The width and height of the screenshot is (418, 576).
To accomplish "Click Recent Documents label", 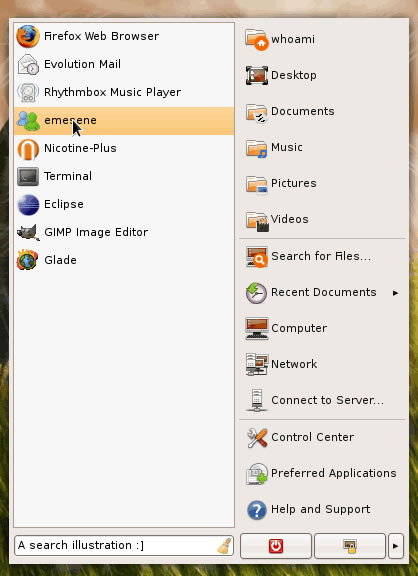I will tap(324, 292).
